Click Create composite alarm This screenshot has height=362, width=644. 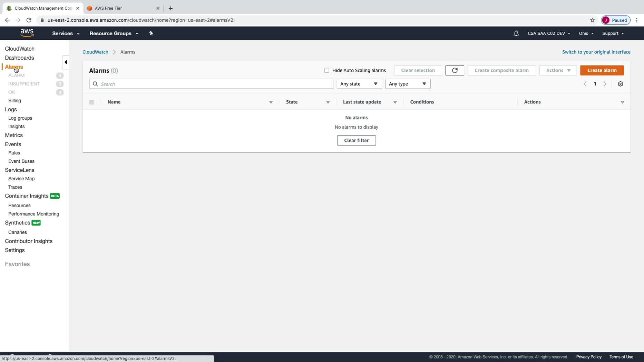coord(501,70)
